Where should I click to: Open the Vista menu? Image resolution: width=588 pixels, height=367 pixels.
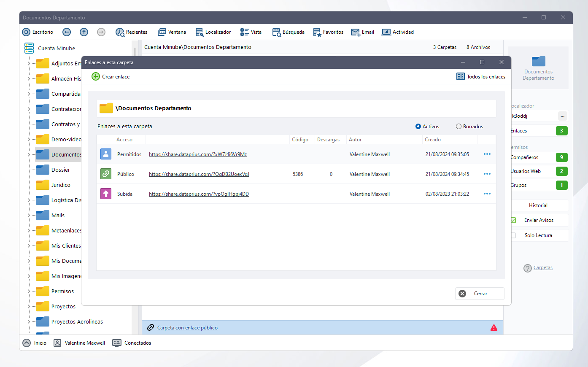(x=251, y=32)
